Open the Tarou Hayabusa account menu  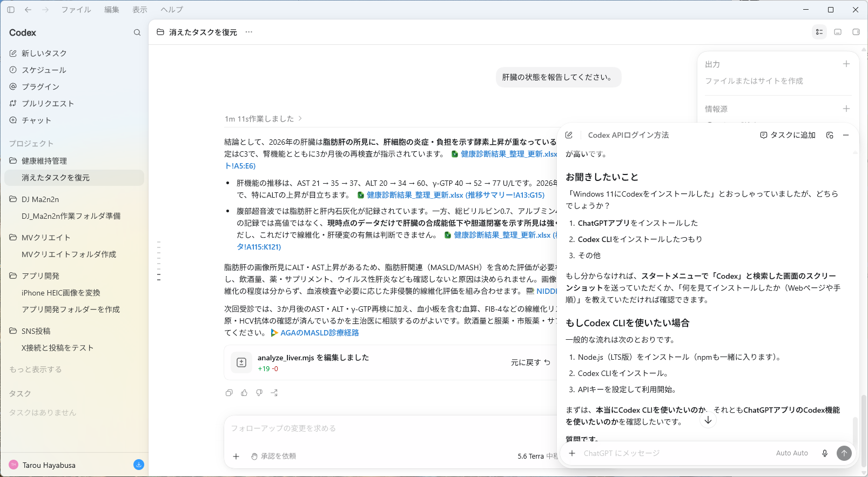[x=42, y=465]
